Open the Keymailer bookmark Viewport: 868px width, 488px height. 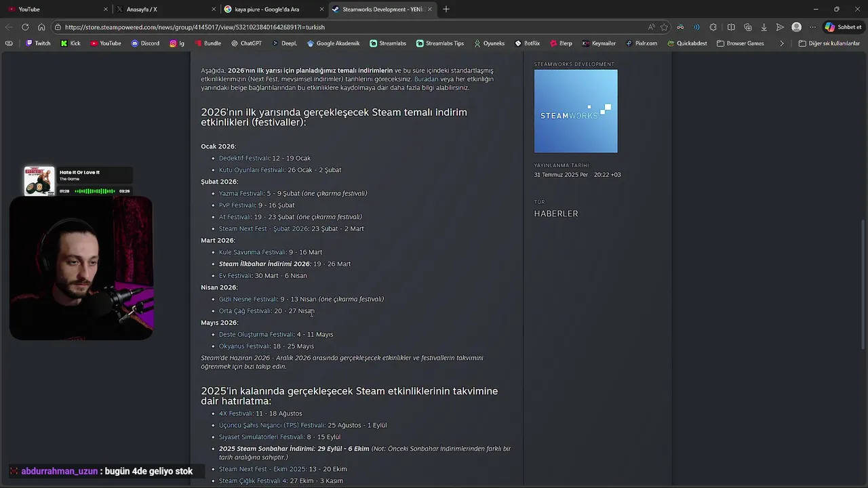pyautogui.click(x=599, y=43)
